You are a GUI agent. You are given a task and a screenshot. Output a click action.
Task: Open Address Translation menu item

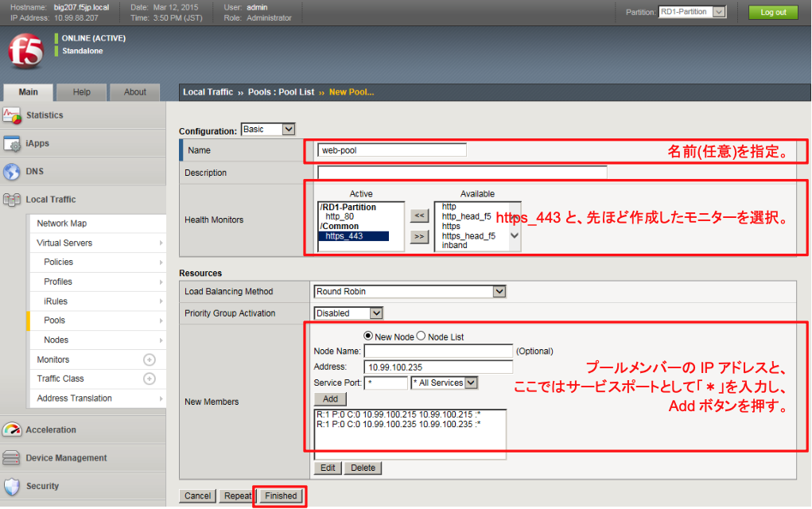click(x=74, y=398)
